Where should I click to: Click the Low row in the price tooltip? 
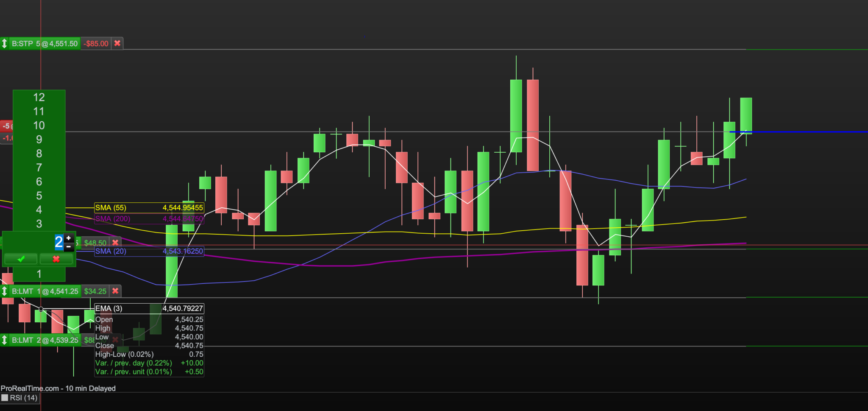pyautogui.click(x=149, y=337)
